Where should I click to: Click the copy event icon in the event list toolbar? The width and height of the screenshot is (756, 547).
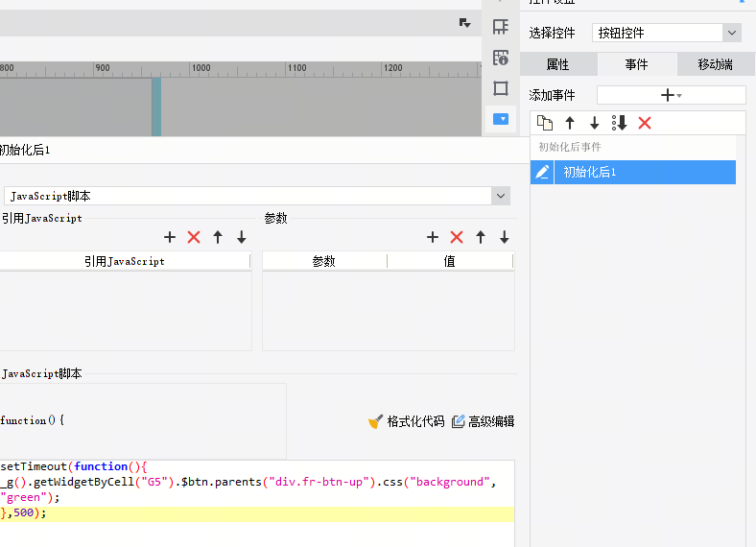pos(545,123)
